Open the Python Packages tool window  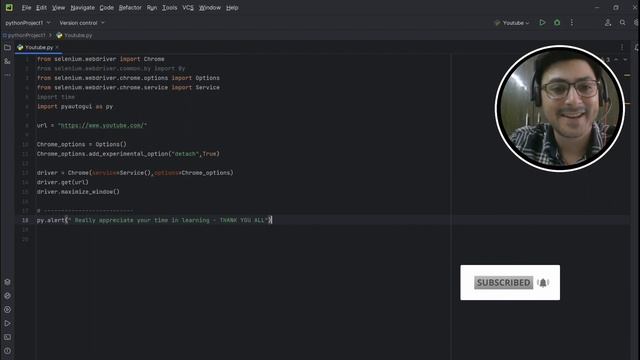click(7, 282)
